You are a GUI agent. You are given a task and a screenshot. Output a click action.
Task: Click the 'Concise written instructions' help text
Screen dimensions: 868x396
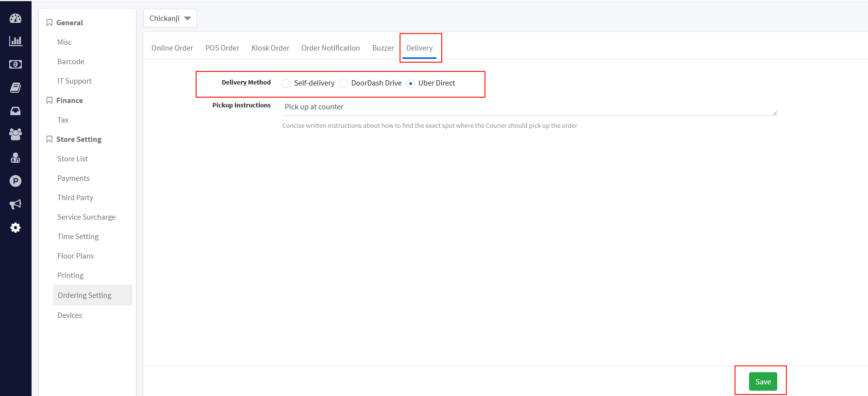point(430,126)
